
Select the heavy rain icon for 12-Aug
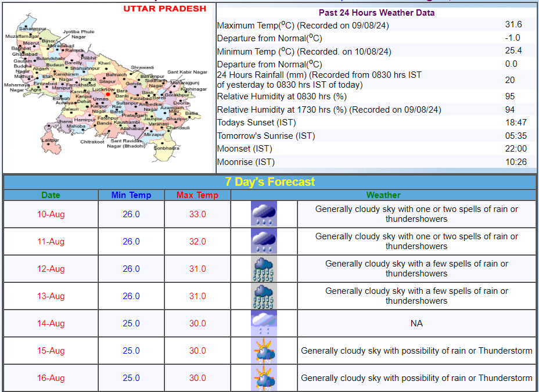[264, 268]
